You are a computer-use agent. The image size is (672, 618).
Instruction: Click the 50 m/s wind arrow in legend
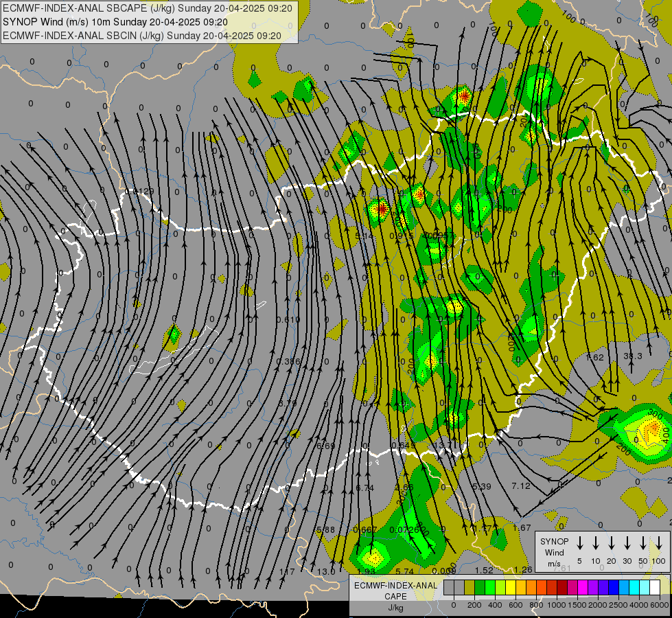(643, 543)
